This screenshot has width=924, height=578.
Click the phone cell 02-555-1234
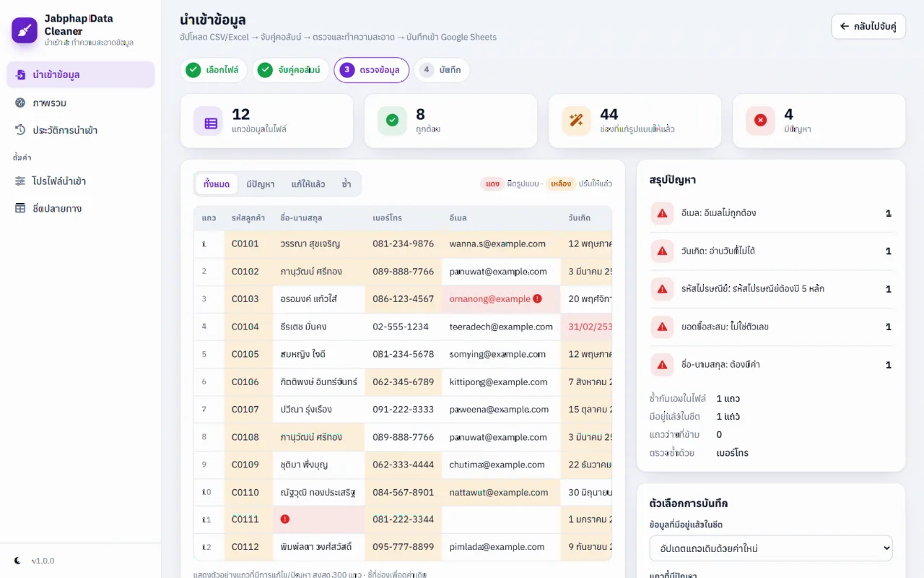pos(404,327)
